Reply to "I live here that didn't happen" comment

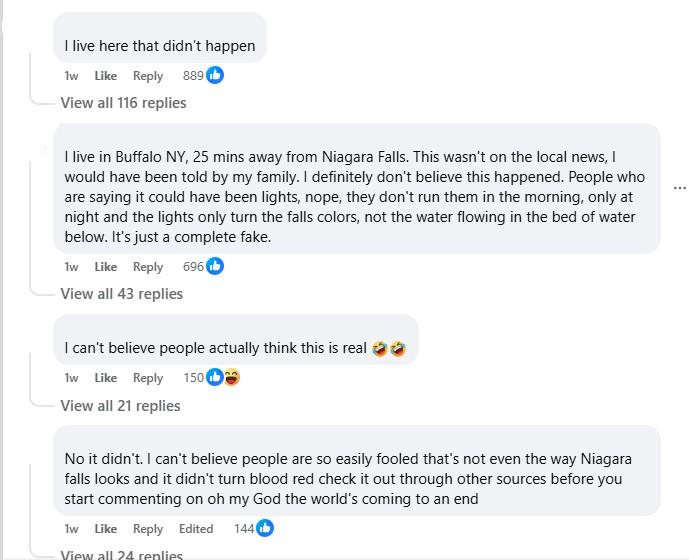tap(148, 76)
